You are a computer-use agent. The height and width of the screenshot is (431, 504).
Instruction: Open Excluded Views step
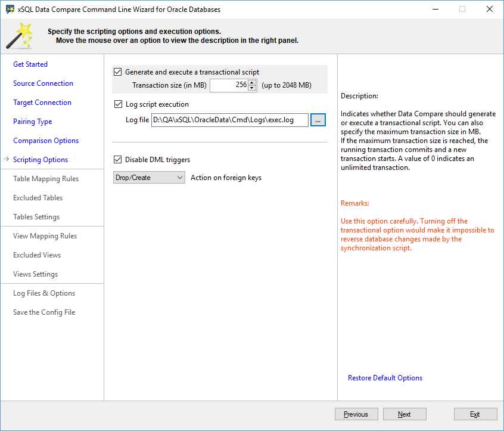coord(37,255)
